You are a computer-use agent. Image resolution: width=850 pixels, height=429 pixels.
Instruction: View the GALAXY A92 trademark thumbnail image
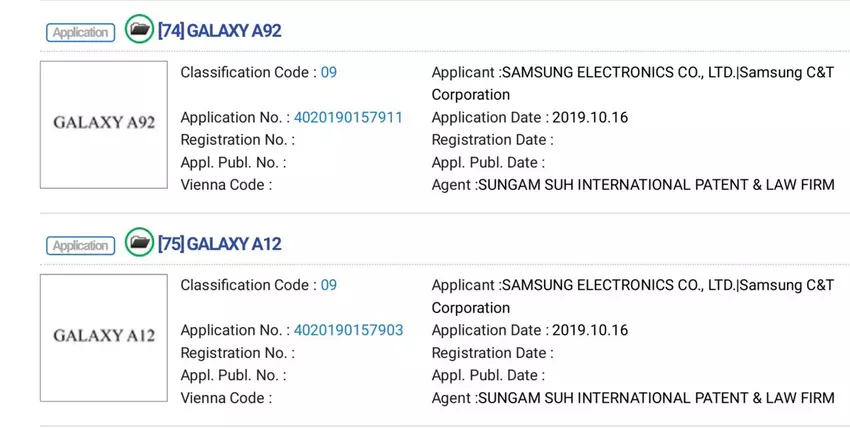pyautogui.click(x=104, y=124)
